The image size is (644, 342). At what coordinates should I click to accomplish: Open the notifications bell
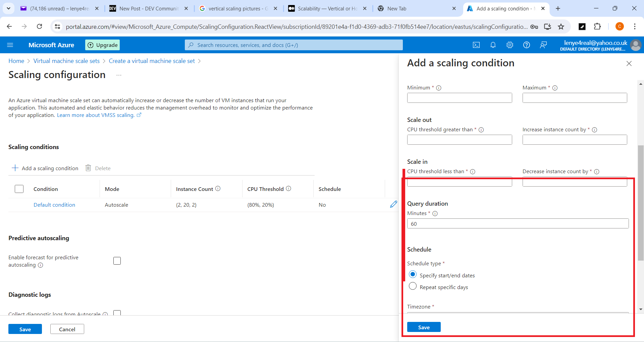[x=493, y=45]
